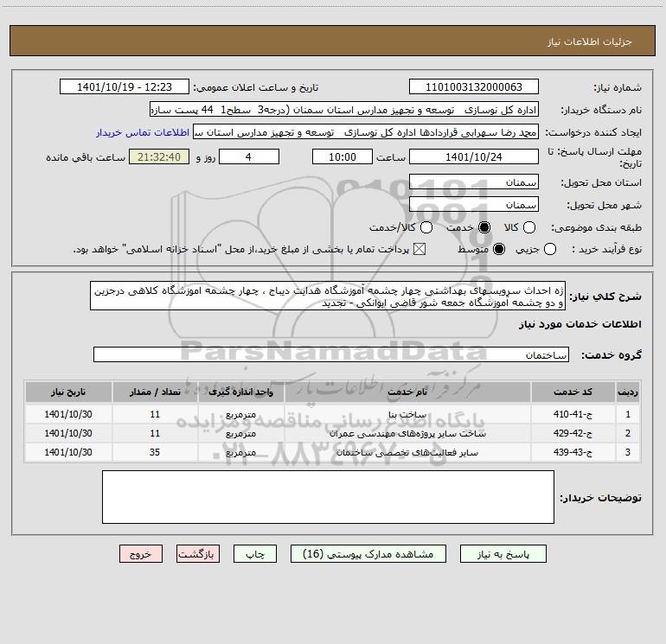
Task: Click the تعداد / مقدار column header
Action: coord(155,392)
